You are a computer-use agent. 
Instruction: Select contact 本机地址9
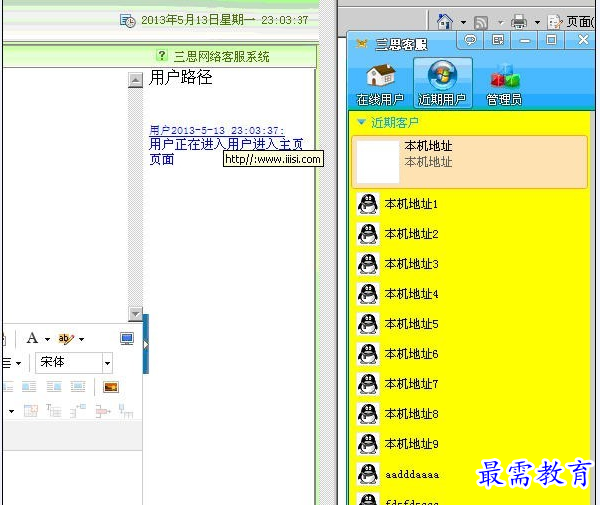point(470,444)
